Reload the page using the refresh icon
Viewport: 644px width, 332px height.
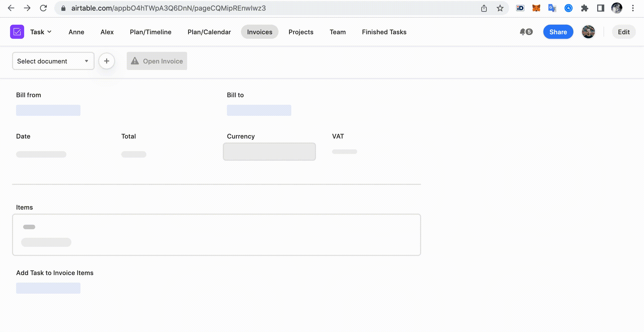[43, 8]
